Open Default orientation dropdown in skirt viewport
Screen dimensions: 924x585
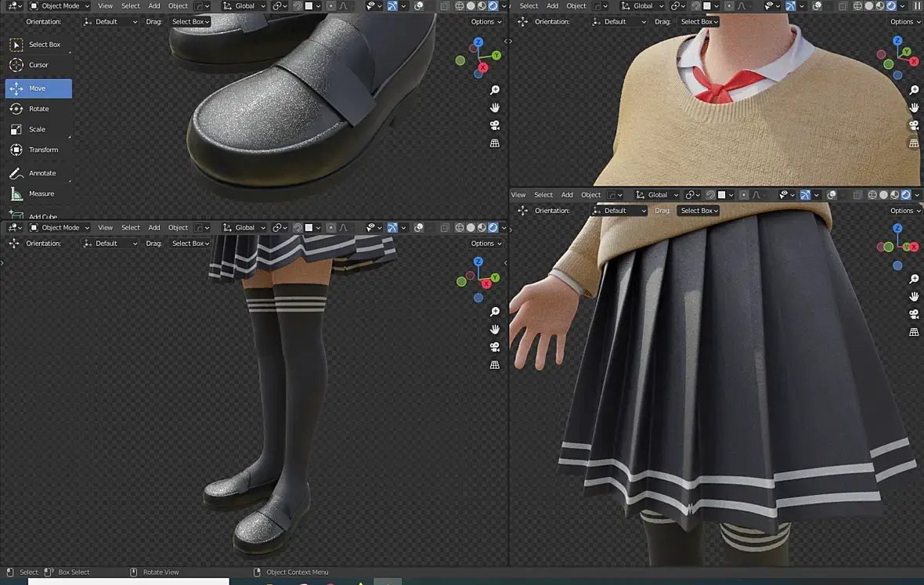(x=620, y=211)
